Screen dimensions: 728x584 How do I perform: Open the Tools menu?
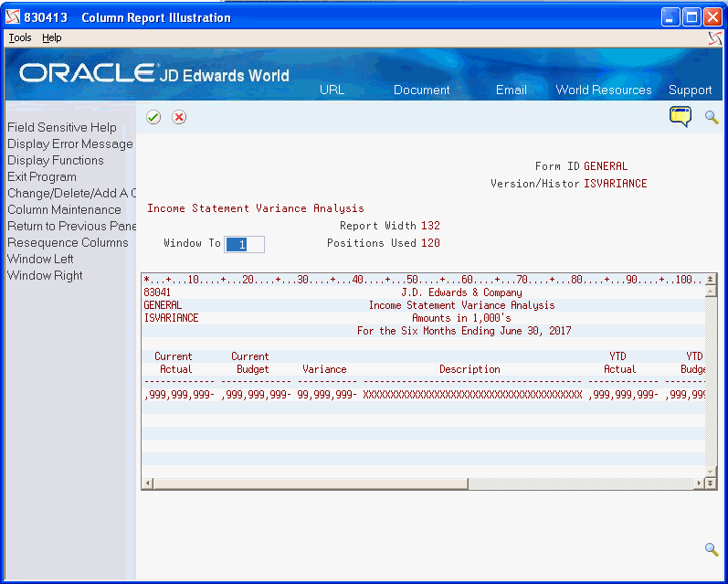pos(20,37)
